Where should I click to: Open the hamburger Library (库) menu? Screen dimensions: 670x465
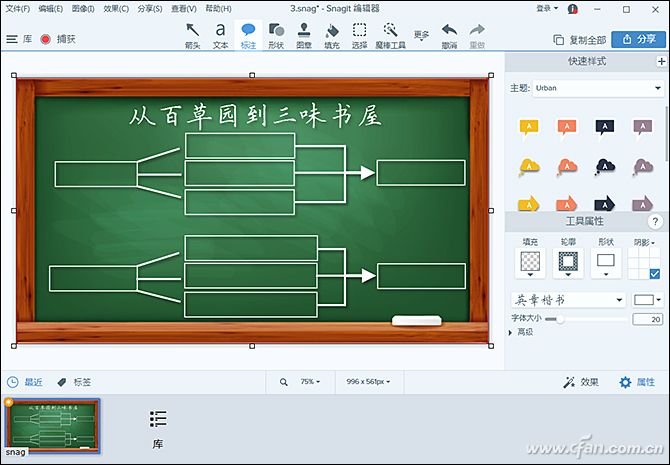pos(19,39)
